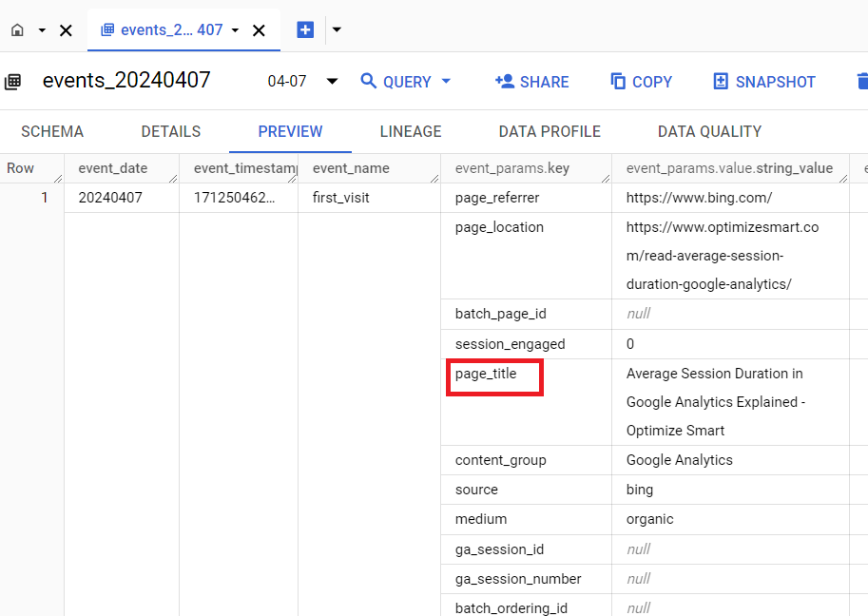Go to the Data Quality tab
868x616 pixels.
tap(709, 131)
